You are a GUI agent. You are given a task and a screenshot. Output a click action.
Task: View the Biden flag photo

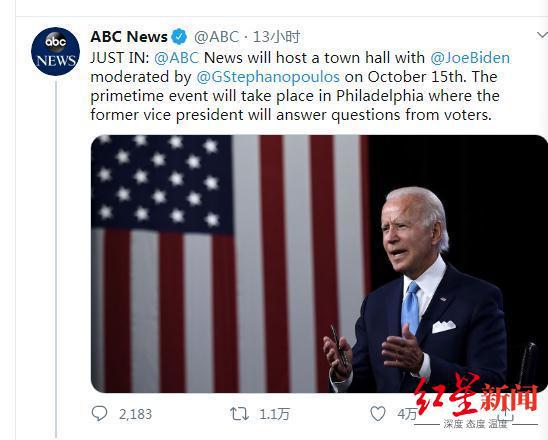coord(319,264)
